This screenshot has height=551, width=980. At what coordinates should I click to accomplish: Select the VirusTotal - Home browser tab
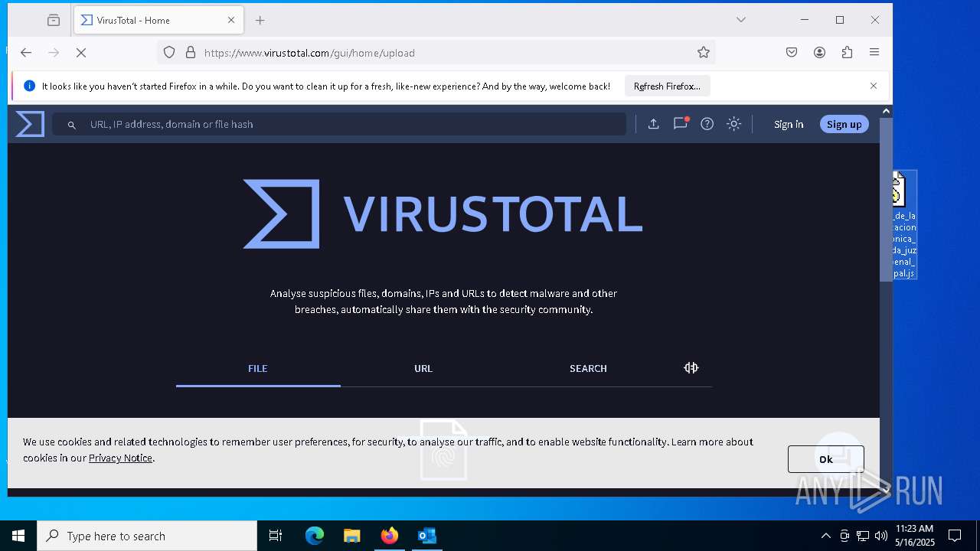click(158, 20)
